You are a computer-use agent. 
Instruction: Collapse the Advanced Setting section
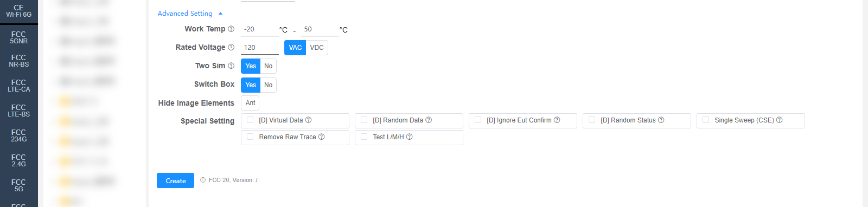pos(190,13)
